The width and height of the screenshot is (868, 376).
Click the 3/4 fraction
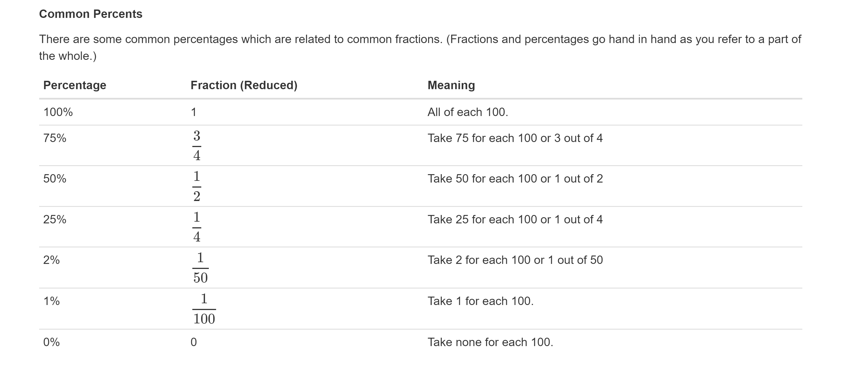[197, 146]
